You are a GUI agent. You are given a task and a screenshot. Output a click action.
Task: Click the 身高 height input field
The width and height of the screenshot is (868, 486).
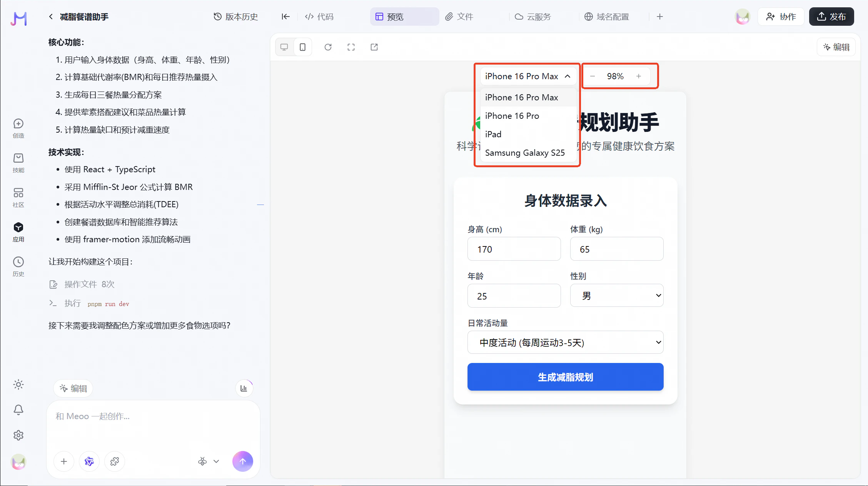[x=514, y=249]
